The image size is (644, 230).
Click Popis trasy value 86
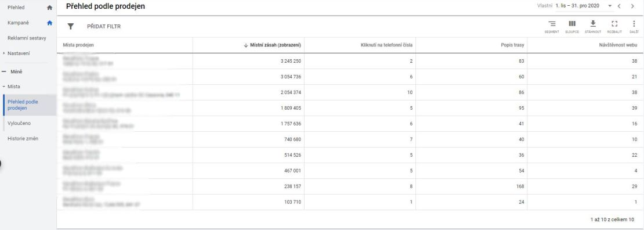tap(522, 92)
